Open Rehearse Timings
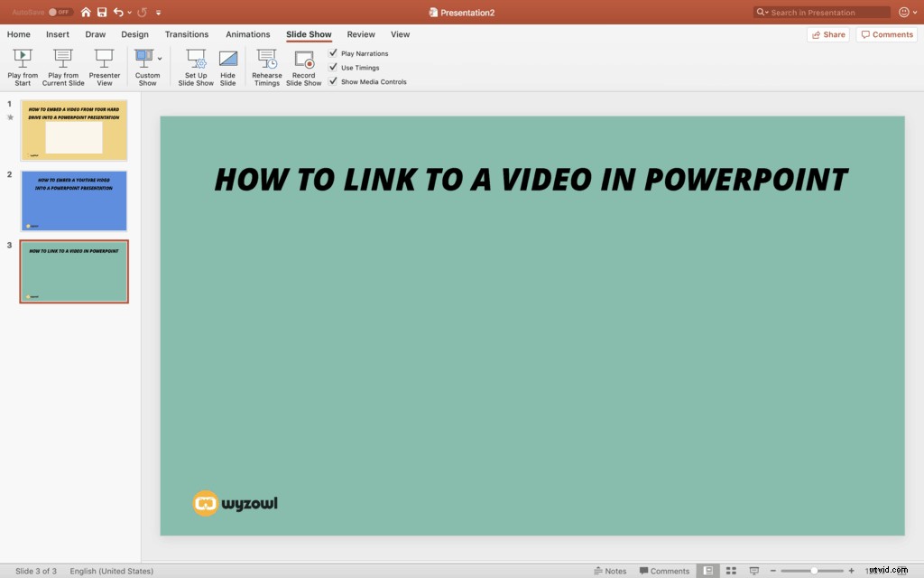 266,65
